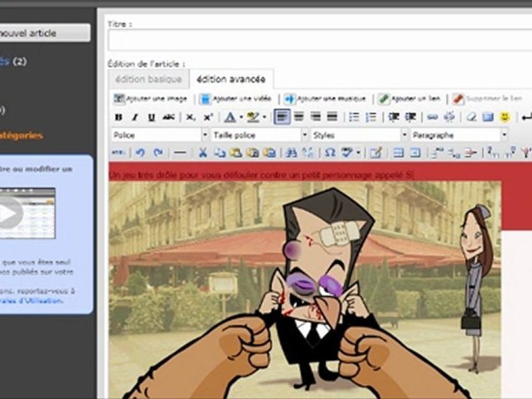532x399 pixels.
Task: Cut the selection with scissors icon
Action: click(203, 153)
